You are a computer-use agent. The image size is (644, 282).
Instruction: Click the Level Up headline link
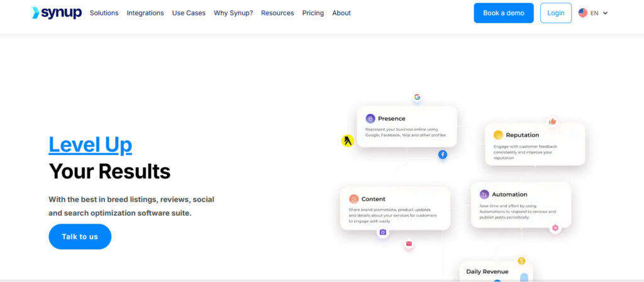(x=91, y=144)
